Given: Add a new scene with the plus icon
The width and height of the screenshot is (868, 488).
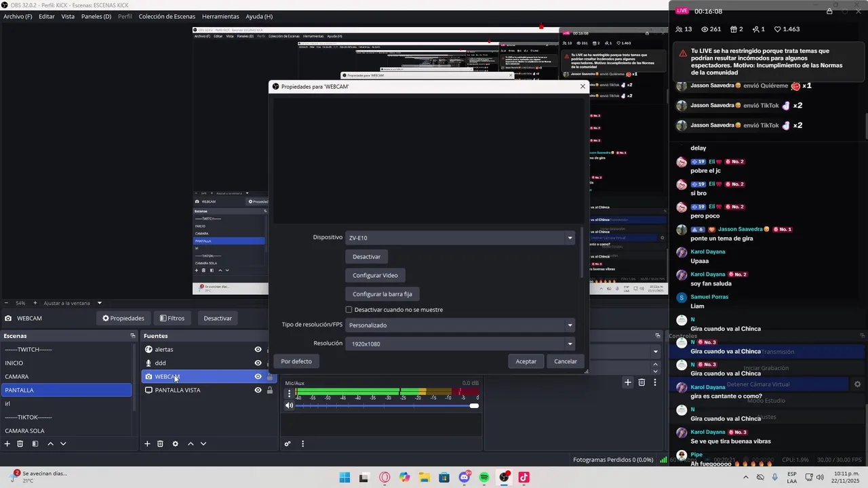Looking at the screenshot, I should pyautogui.click(x=7, y=444).
